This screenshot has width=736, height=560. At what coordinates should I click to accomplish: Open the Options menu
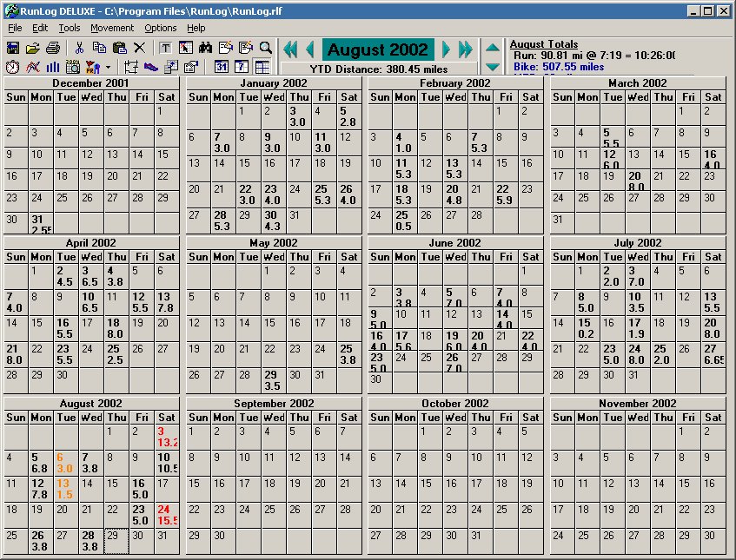161,28
